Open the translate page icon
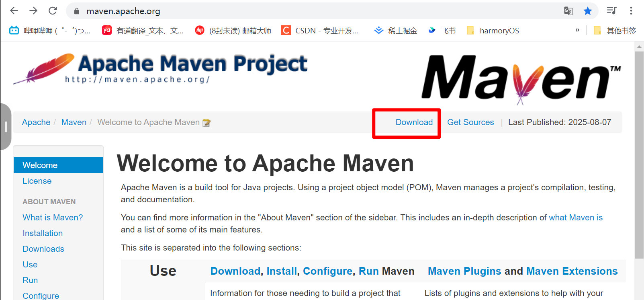The height and width of the screenshot is (300, 644). pyautogui.click(x=568, y=11)
